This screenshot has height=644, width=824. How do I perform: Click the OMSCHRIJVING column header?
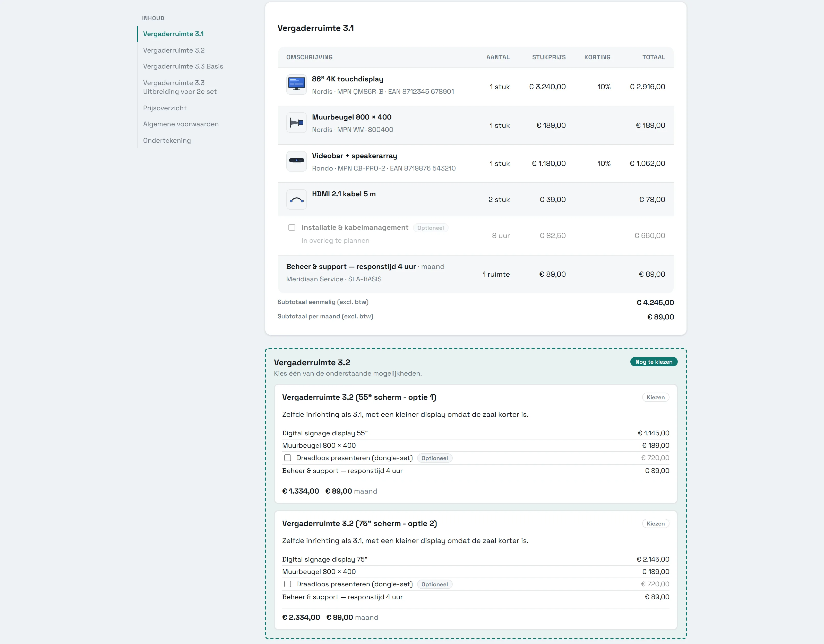click(309, 57)
